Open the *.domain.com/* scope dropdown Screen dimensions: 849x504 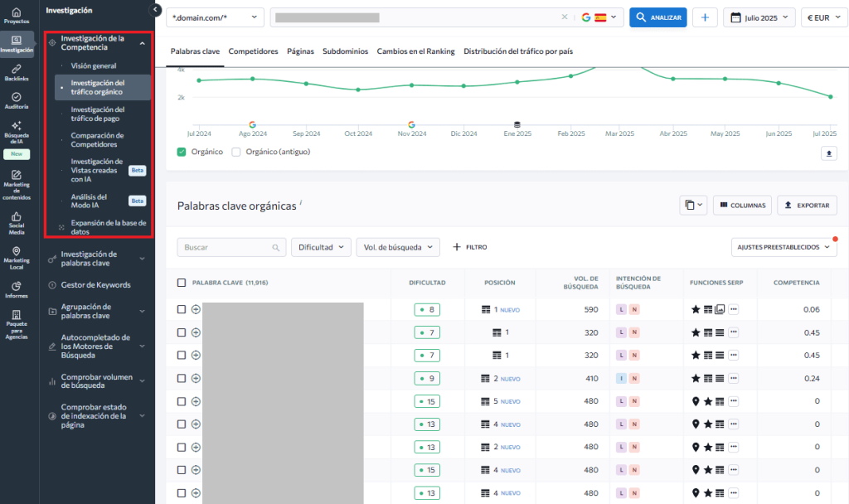tap(215, 17)
